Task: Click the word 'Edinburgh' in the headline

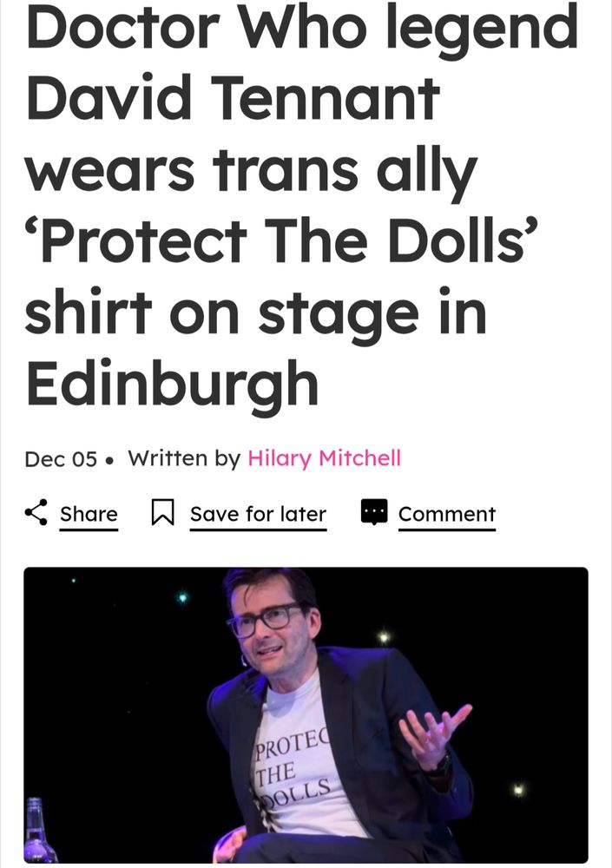Action: [x=172, y=383]
